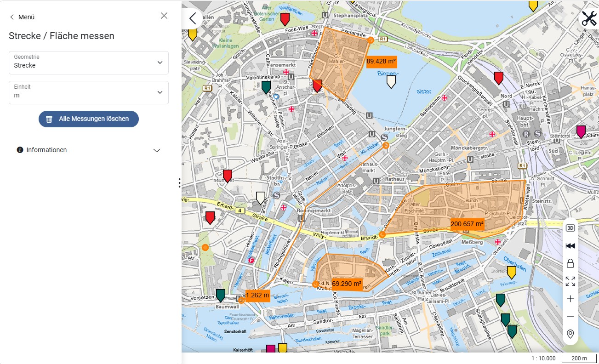Zoom in with the plus button

coord(570,299)
